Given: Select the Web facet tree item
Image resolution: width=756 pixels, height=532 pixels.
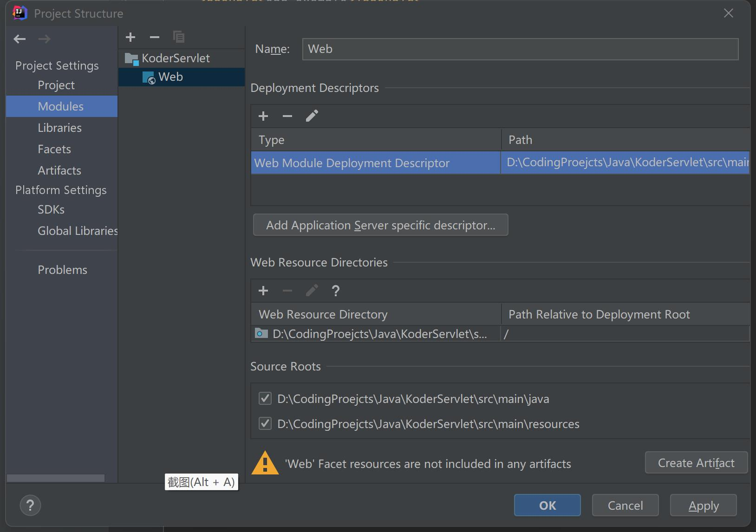Looking at the screenshot, I should tap(170, 77).
